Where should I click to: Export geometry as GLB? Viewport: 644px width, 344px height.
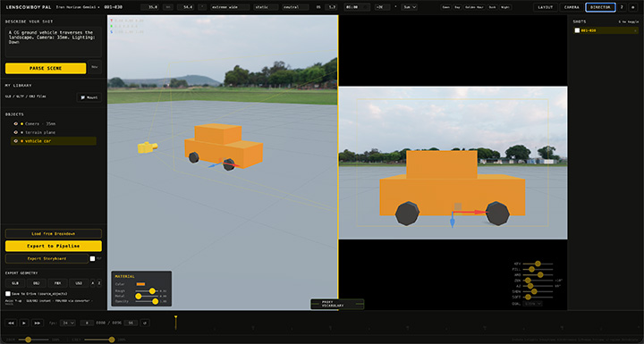coord(15,283)
